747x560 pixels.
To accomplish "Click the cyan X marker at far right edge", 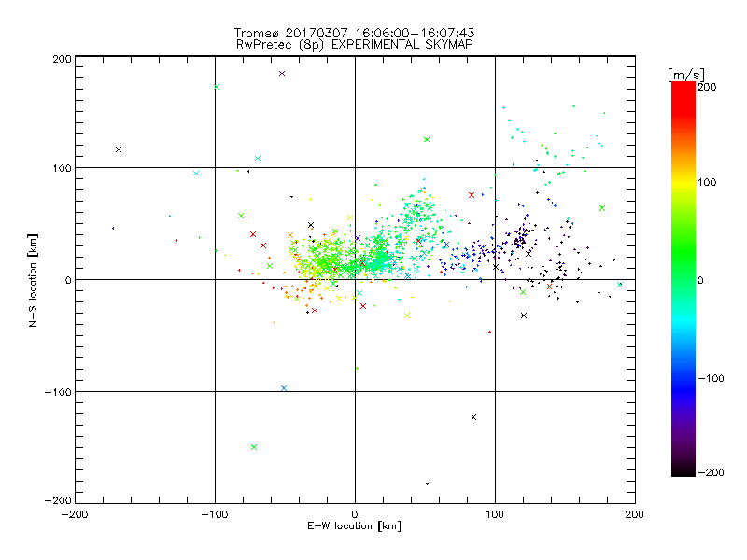I will 620,285.
